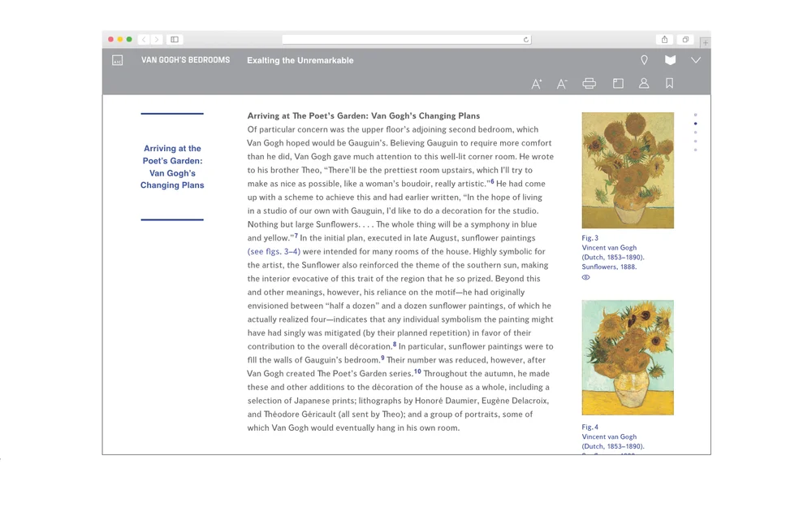The image size is (812, 508).
Task: Click the open book reading icon
Action: pos(670,60)
